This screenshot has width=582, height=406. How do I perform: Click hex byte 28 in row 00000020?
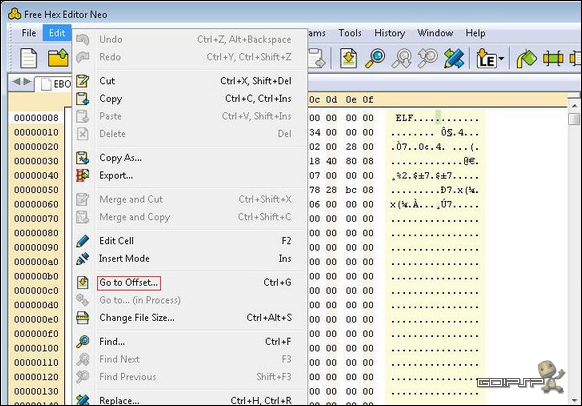[x=351, y=147]
